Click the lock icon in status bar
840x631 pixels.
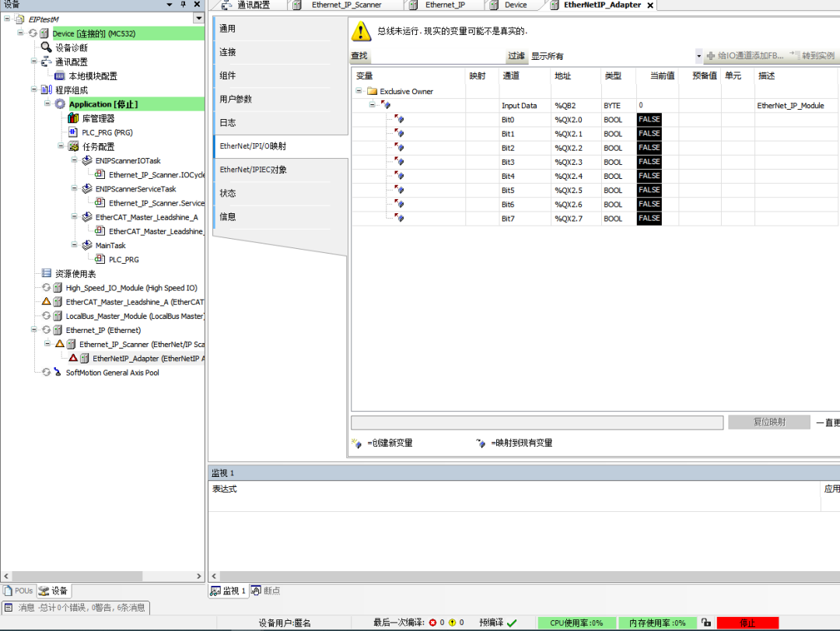705,622
